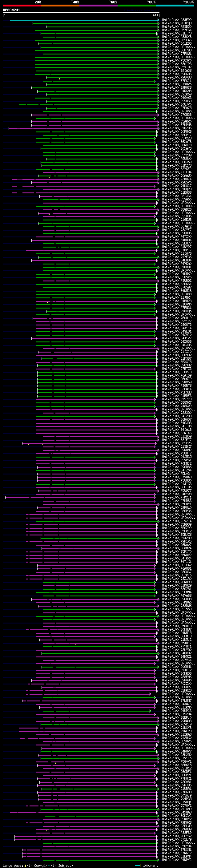The height and width of the screenshot is (868, 197).
Task: Select the UniRef100_A9S0S9 entry
Action: click(177, 101)
